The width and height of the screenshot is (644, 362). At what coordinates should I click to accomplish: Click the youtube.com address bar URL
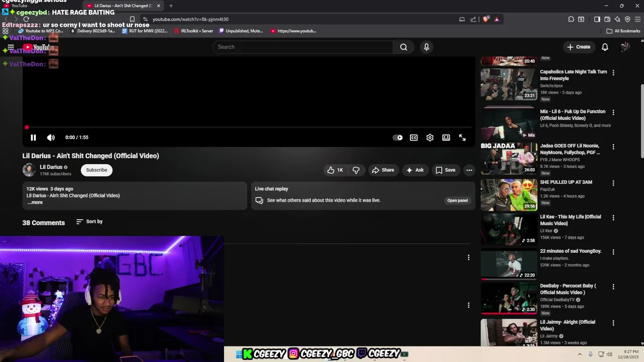pyautogui.click(x=191, y=19)
